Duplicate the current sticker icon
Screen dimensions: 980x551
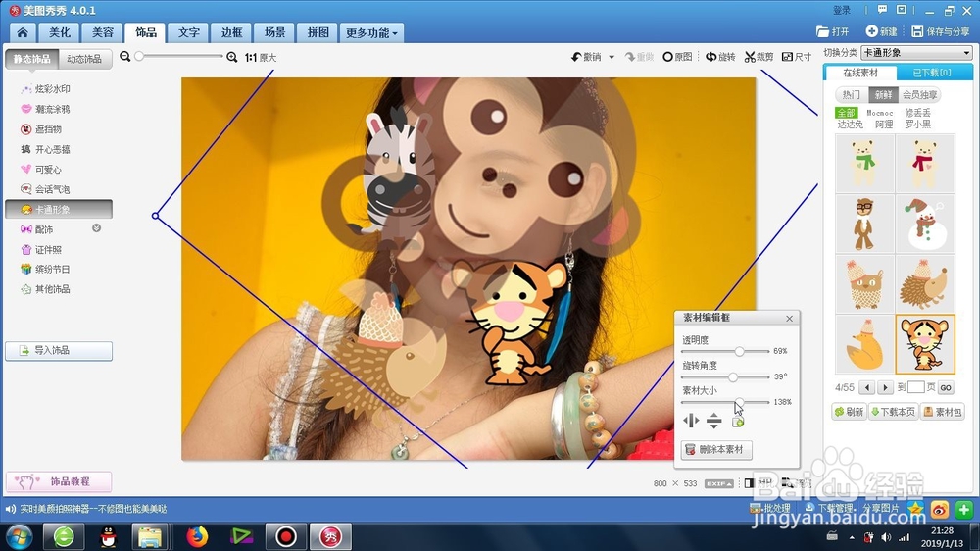[x=738, y=423]
